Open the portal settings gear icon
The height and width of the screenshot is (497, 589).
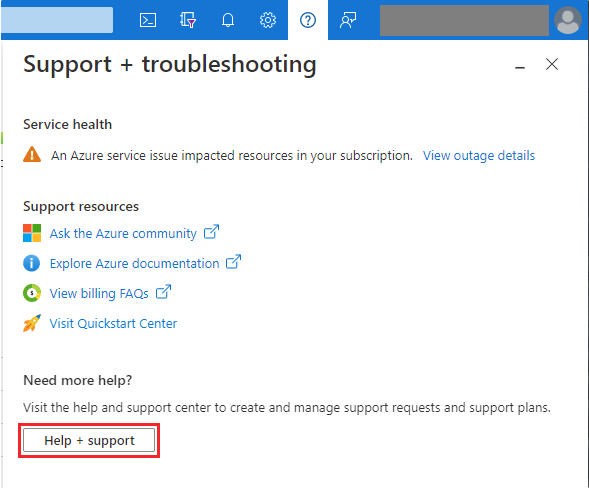pyautogui.click(x=268, y=20)
